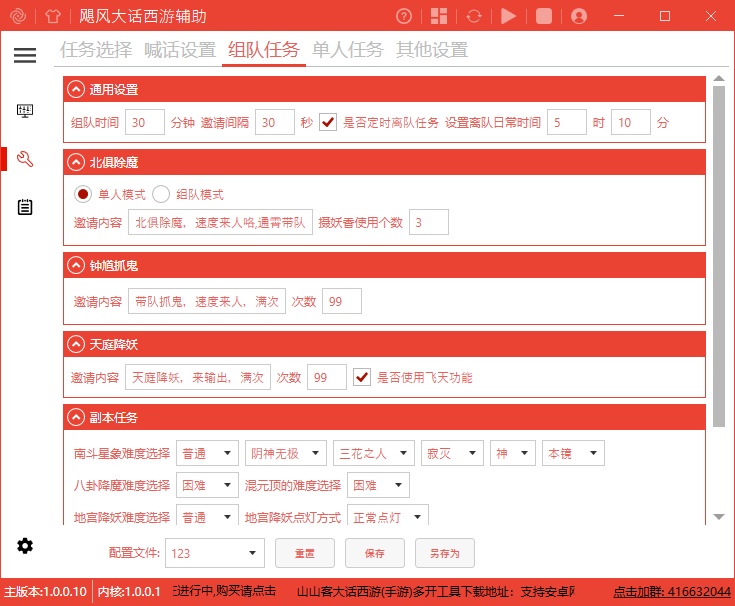Switch to the 喊话设置 tab
This screenshot has height=606, width=735.
[180, 50]
